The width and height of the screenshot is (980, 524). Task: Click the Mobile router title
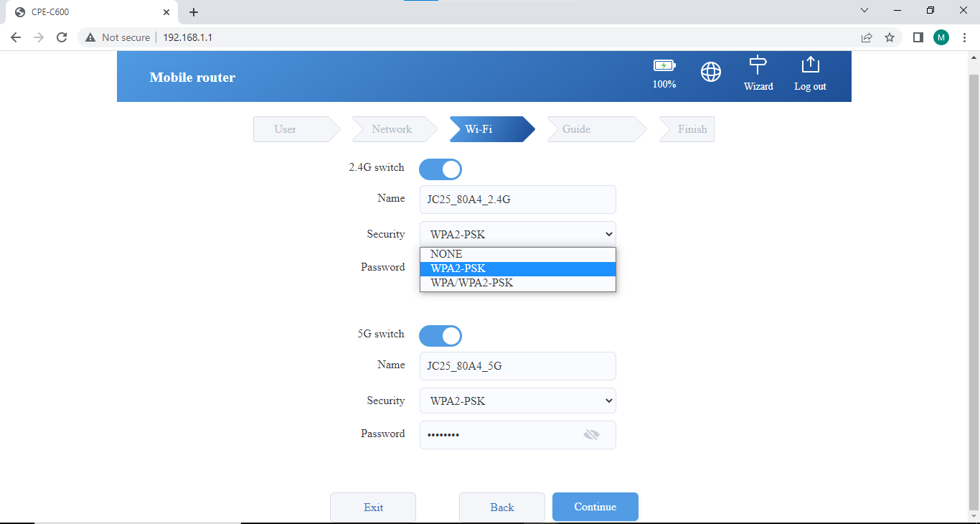(x=192, y=78)
